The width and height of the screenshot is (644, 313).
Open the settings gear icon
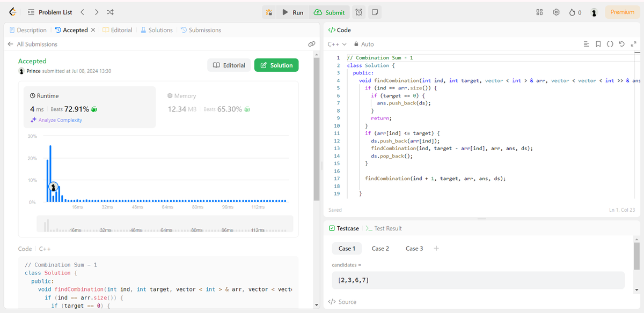click(557, 12)
